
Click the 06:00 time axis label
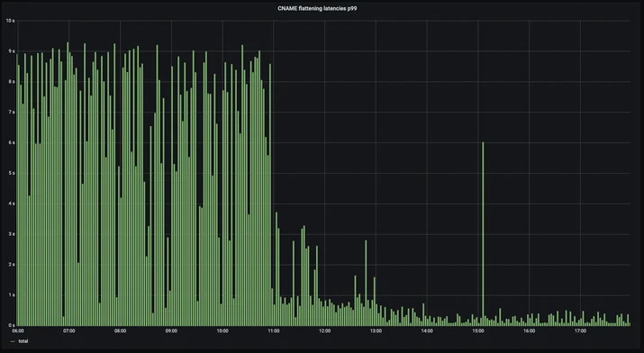pos(18,330)
